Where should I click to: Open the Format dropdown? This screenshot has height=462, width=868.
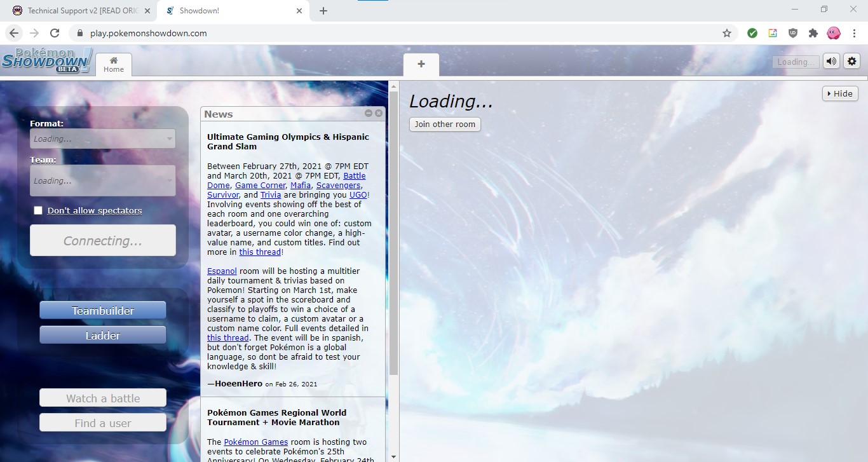tap(103, 139)
